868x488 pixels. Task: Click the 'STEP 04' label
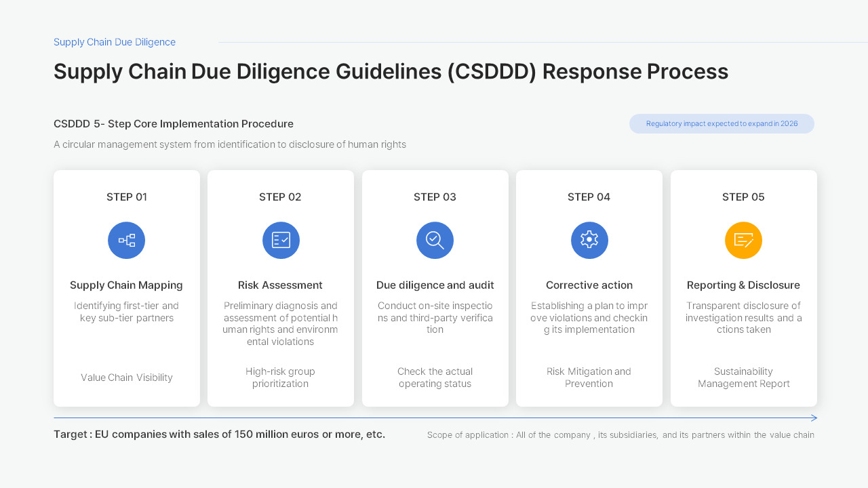point(589,197)
